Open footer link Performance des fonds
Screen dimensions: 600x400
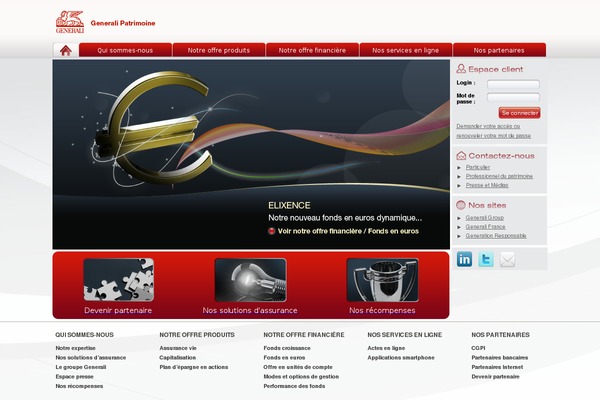point(294,386)
